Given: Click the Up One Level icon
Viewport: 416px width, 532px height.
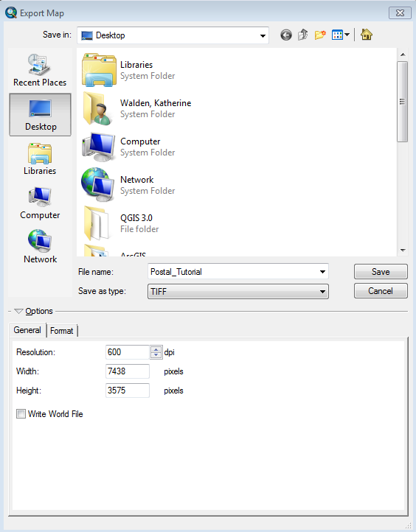Looking at the screenshot, I should pos(303,35).
